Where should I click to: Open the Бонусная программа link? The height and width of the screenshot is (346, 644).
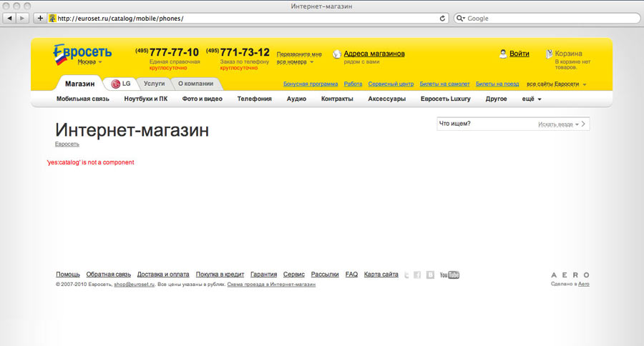(311, 84)
